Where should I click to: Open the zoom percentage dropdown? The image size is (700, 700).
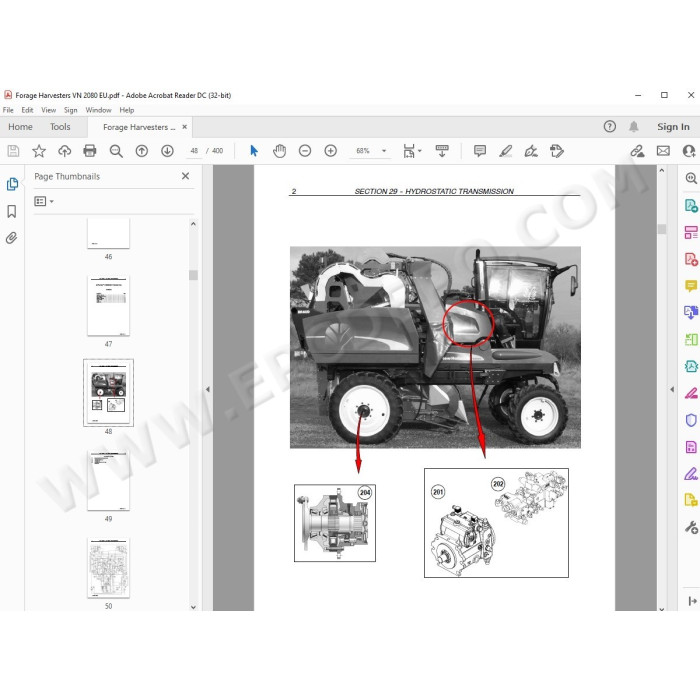383,151
